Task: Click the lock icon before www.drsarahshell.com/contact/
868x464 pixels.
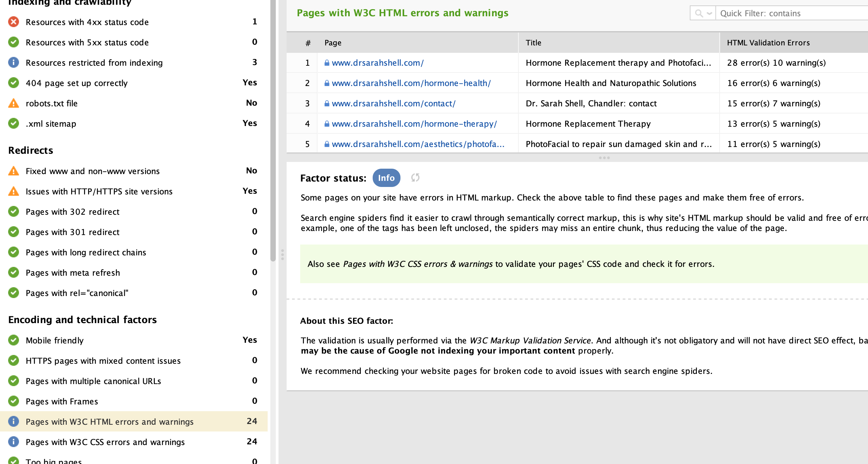Action: pyautogui.click(x=327, y=103)
